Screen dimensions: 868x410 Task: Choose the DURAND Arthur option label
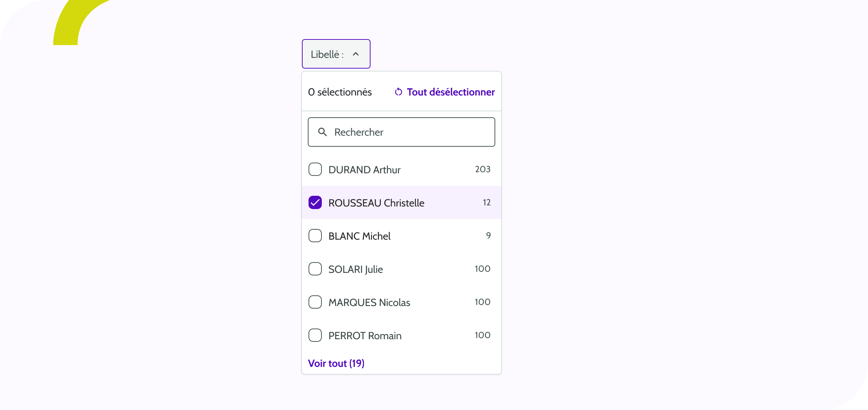[364, 170]
